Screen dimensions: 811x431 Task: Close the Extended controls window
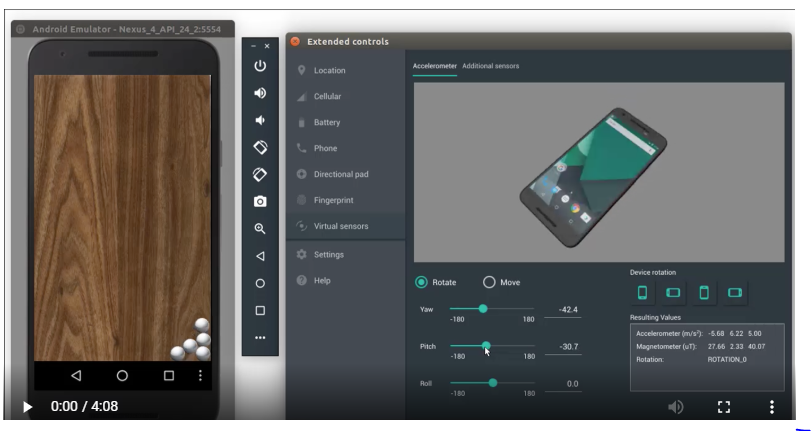(x=295, y=41)
